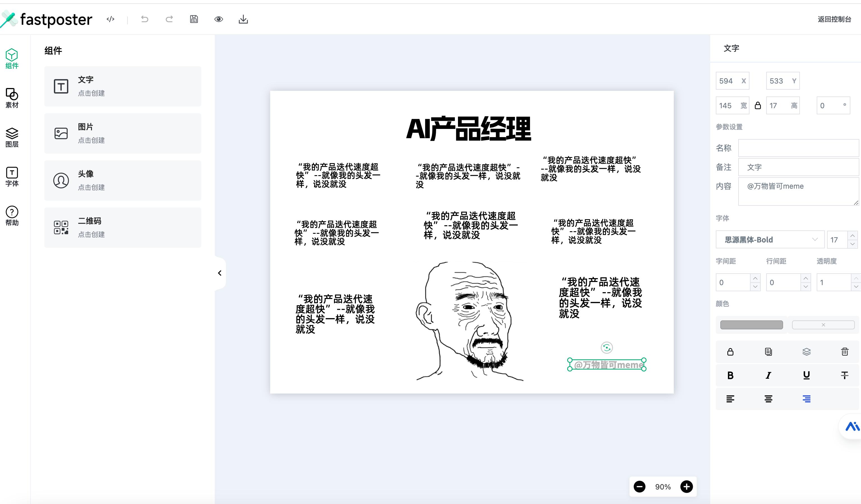The image size is (861, 504).
Task: Edit the Y position field
Action: pyautogui.click(x=783, y=81)
